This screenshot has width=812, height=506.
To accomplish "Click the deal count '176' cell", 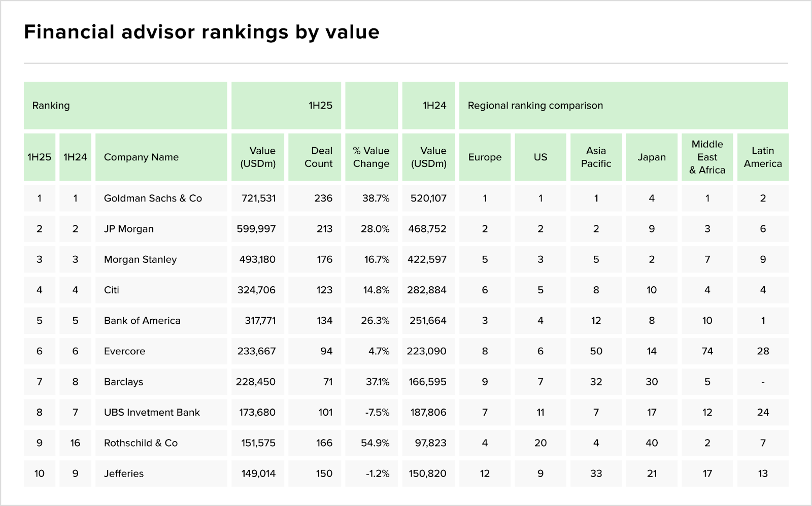I will (315, 259).
